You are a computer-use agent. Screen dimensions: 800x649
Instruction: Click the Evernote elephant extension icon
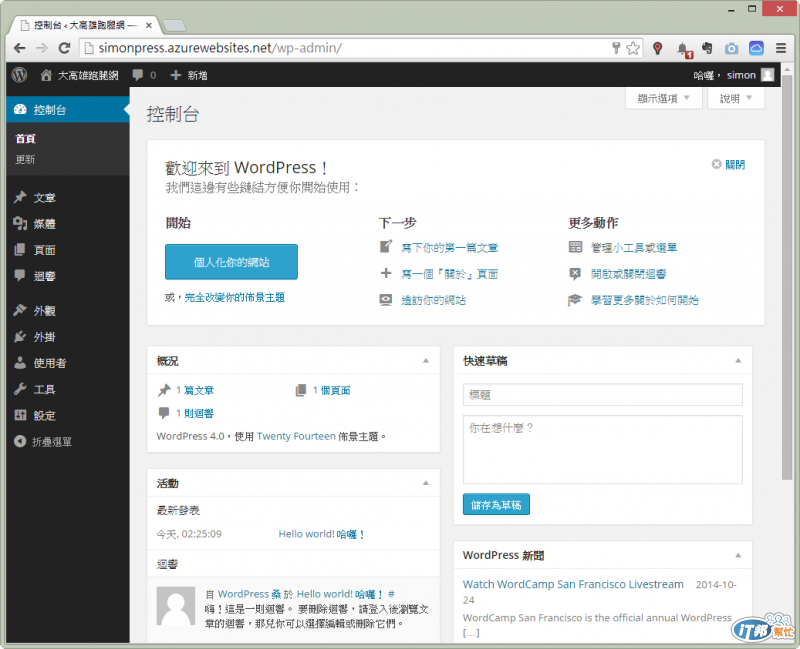click(707, 48)
